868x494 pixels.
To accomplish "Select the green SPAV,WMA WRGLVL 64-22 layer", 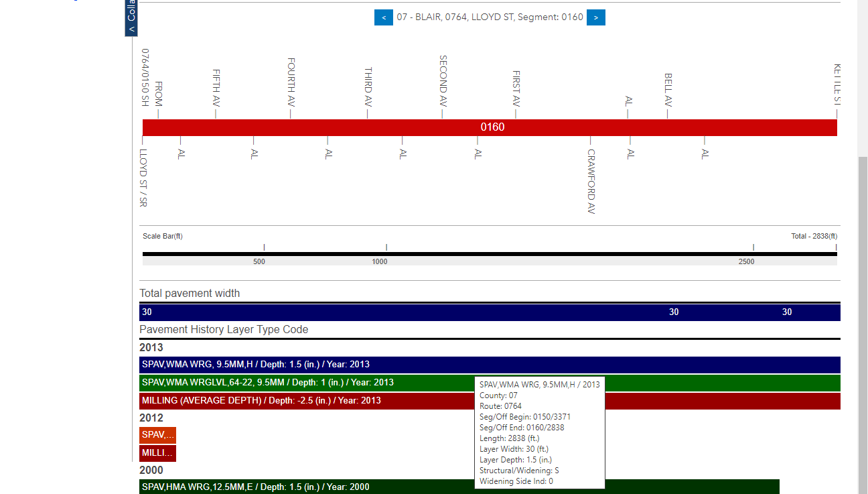I will (x=301, y=383).
